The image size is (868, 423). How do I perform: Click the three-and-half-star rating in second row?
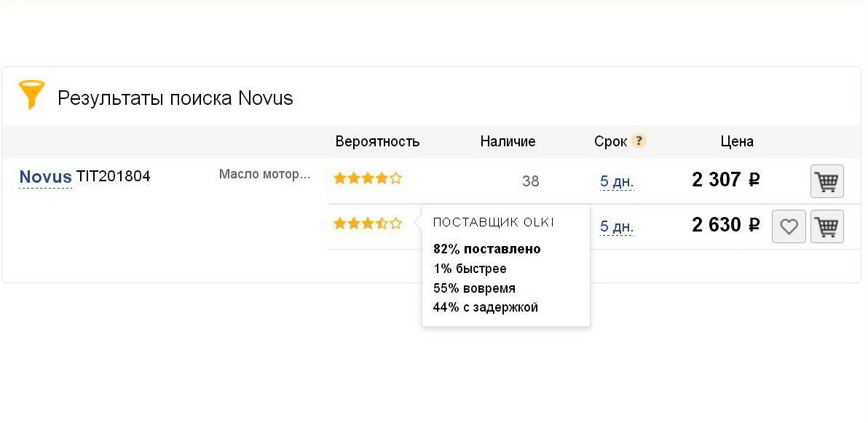click(367, 224)
